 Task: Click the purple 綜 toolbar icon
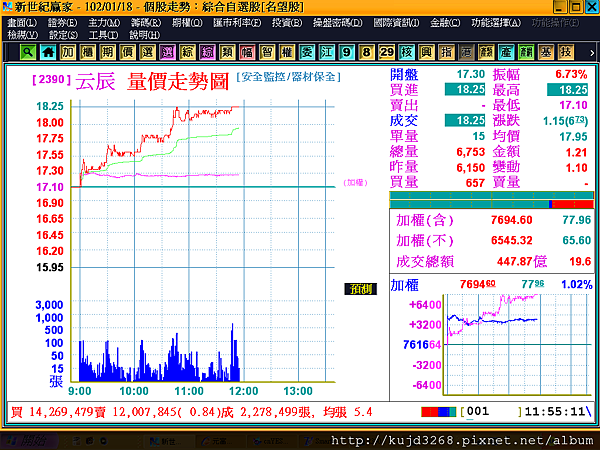click(207, 52)
